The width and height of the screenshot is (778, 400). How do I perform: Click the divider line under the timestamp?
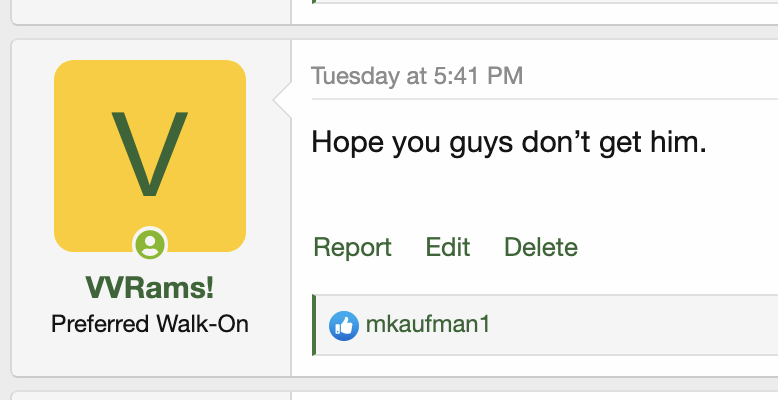pos(545,99)
